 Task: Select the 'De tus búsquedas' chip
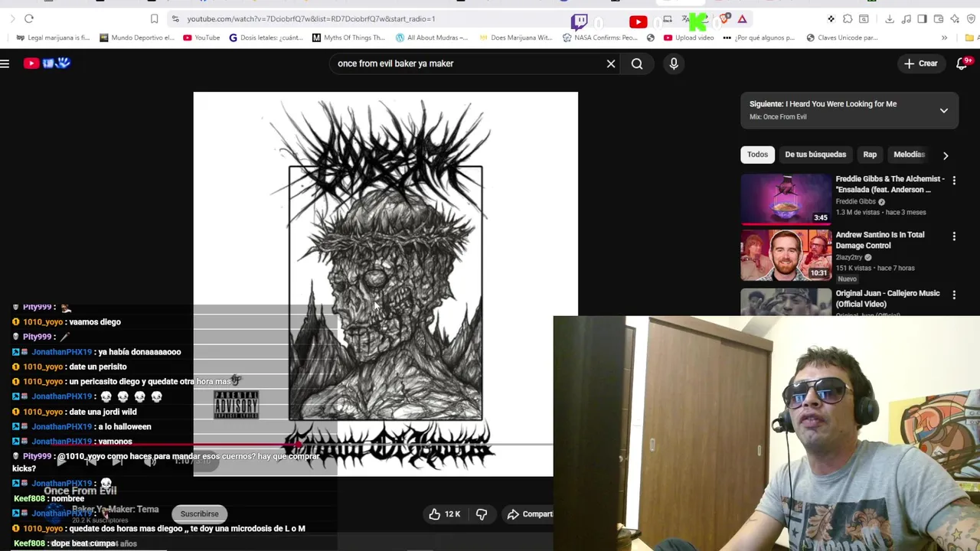click(x=815, y=155)
